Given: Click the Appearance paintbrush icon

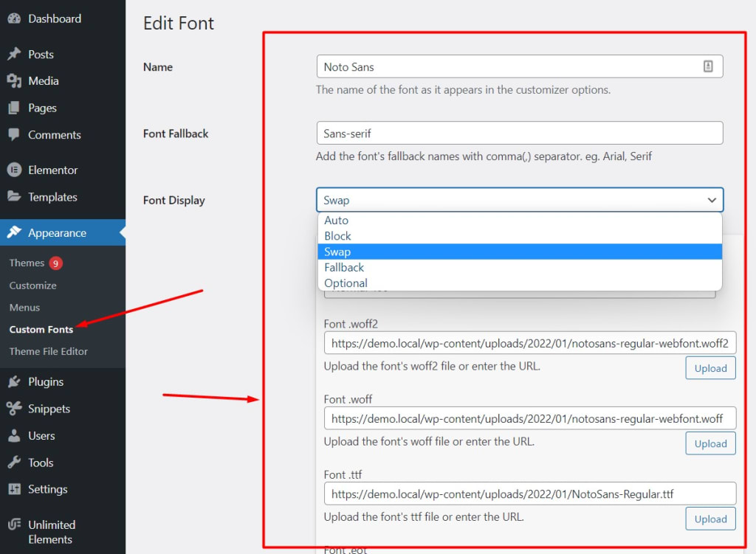Looking at the screenshot, I should click(15, 232).
